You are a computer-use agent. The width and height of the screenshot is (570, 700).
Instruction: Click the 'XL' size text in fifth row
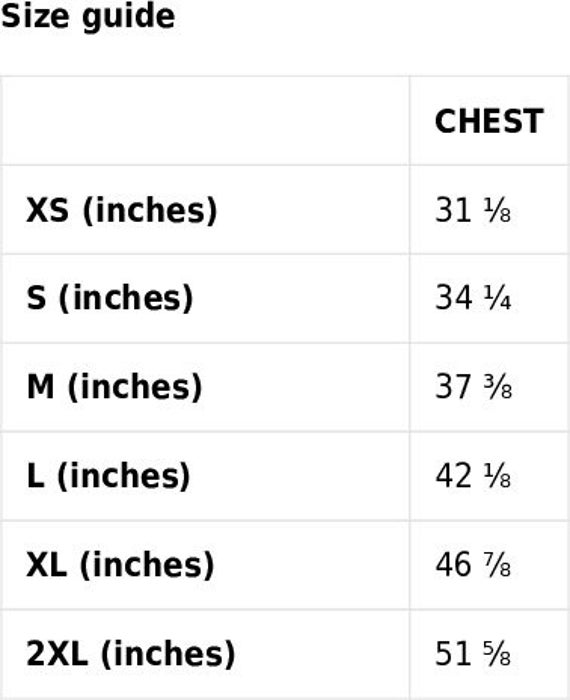click(x=46, y=565)
